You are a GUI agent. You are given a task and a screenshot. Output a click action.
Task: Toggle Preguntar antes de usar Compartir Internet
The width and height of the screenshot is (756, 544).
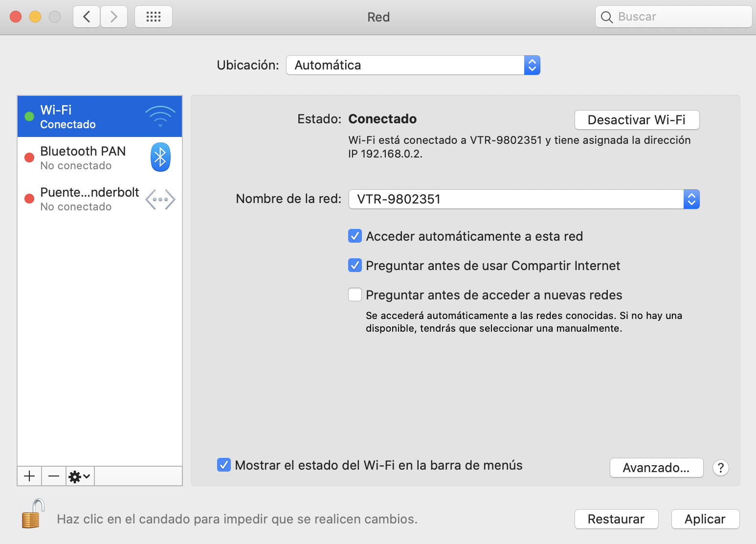355,265
